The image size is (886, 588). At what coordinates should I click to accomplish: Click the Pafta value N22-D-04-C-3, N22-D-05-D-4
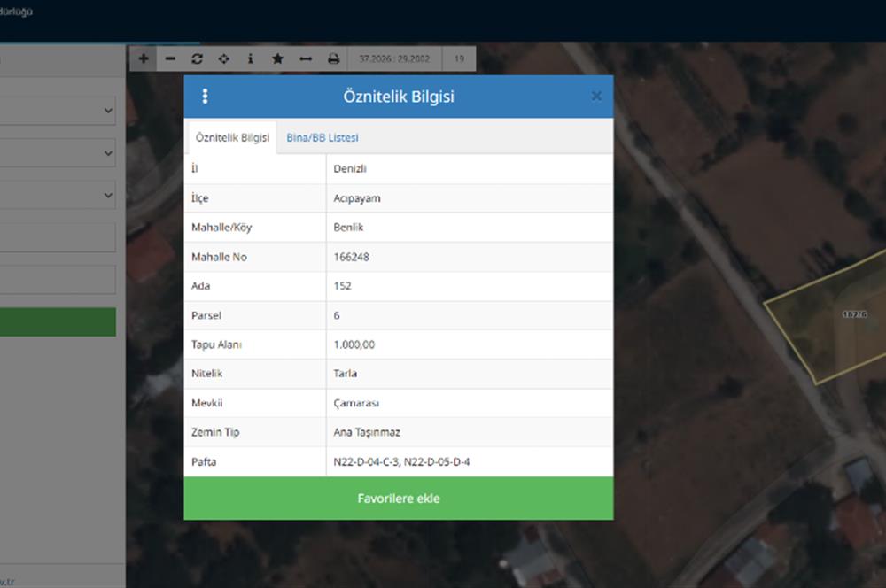click(401, 462)
